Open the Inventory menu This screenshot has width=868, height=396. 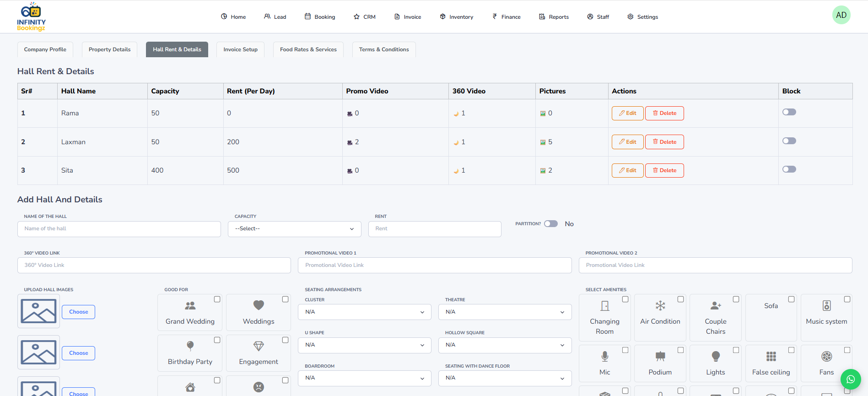[x=456, y=17]
